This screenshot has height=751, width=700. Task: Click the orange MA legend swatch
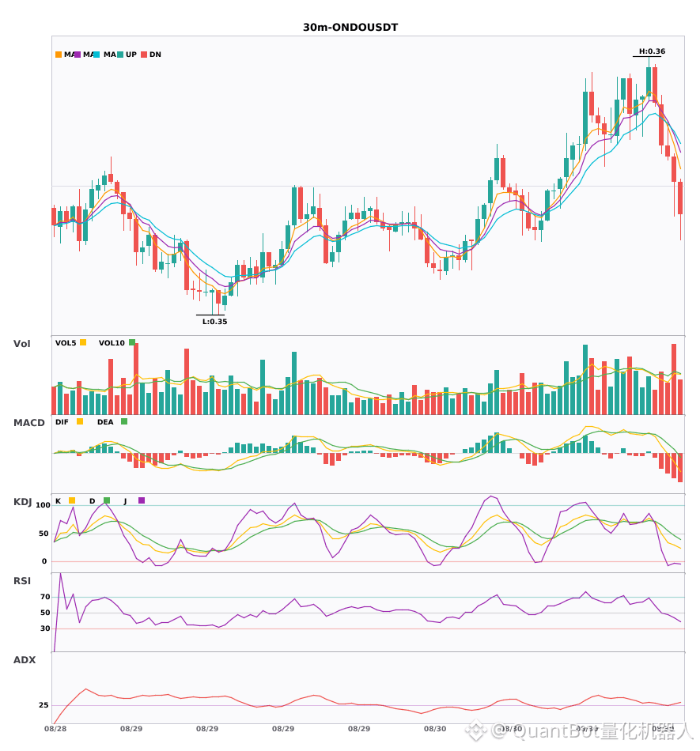[59, 55]
